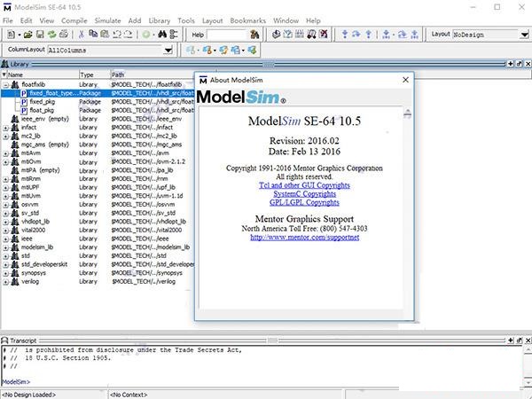Open the GPL/LGPL Copyrights link
This screenshot has width=532, height=399.
[304, 202]
